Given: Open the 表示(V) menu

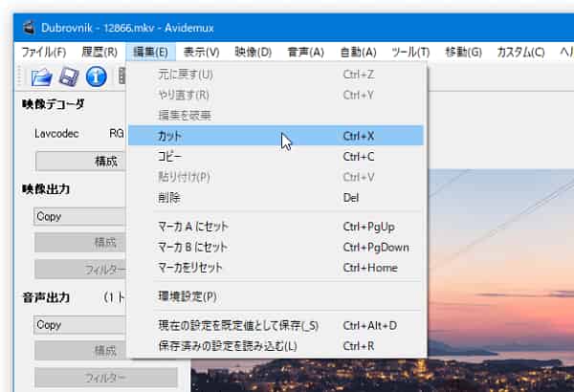Looking at the screenshot, I should [x=201, y=52].
